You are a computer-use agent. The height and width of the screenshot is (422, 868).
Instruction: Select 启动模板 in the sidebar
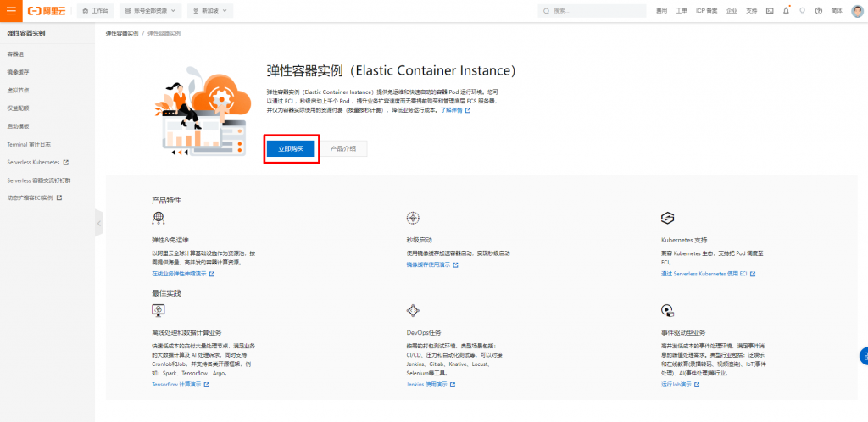click(x=19, y=126)
